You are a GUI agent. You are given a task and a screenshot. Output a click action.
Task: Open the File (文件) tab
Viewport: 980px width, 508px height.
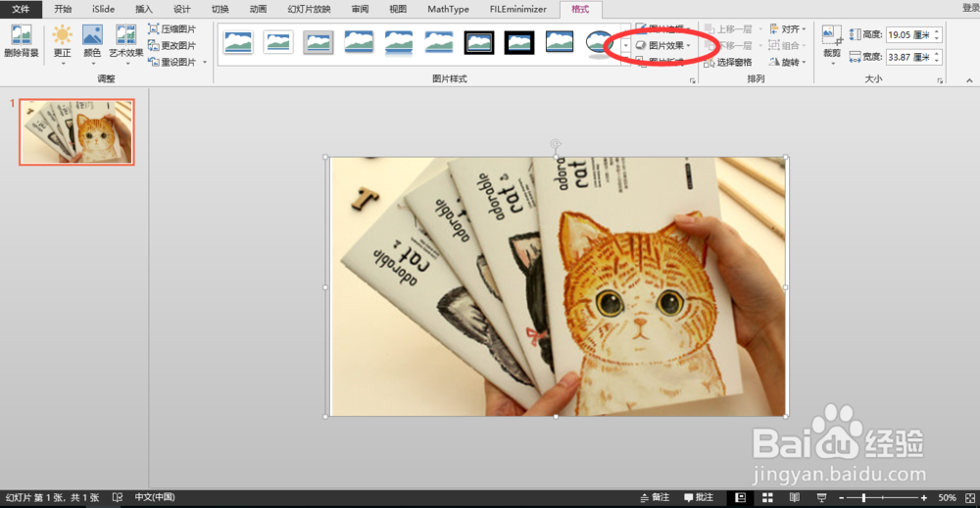pos(22,10)
